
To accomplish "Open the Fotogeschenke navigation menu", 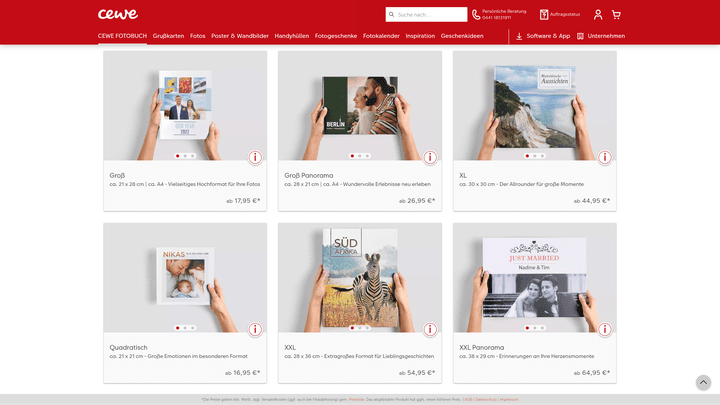I will [336, 36].
